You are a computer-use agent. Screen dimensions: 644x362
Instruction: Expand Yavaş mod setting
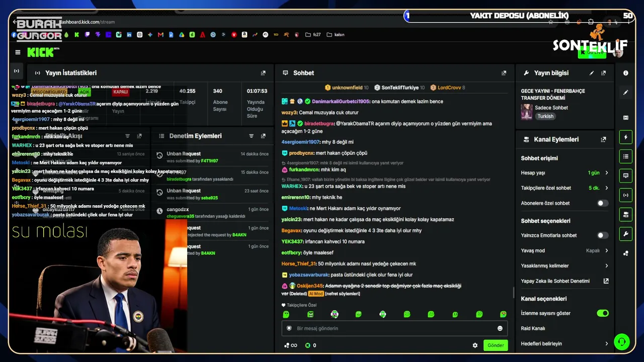point(565,250)
